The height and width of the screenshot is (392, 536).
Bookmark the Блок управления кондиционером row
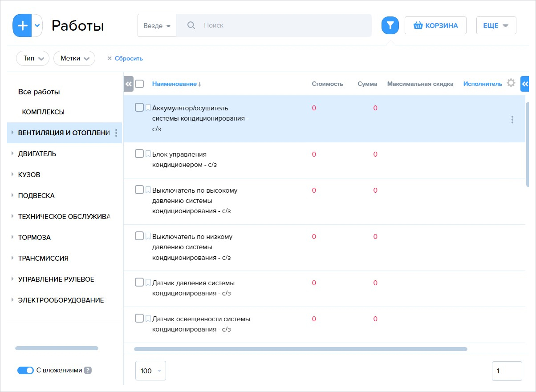pos(148,154)
